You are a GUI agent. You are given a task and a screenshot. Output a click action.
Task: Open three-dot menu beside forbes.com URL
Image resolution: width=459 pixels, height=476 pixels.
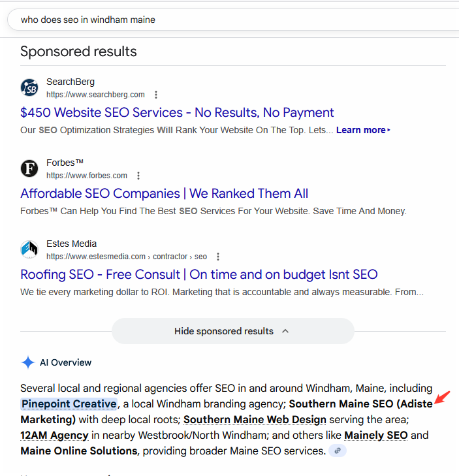[x=138, y=176]
